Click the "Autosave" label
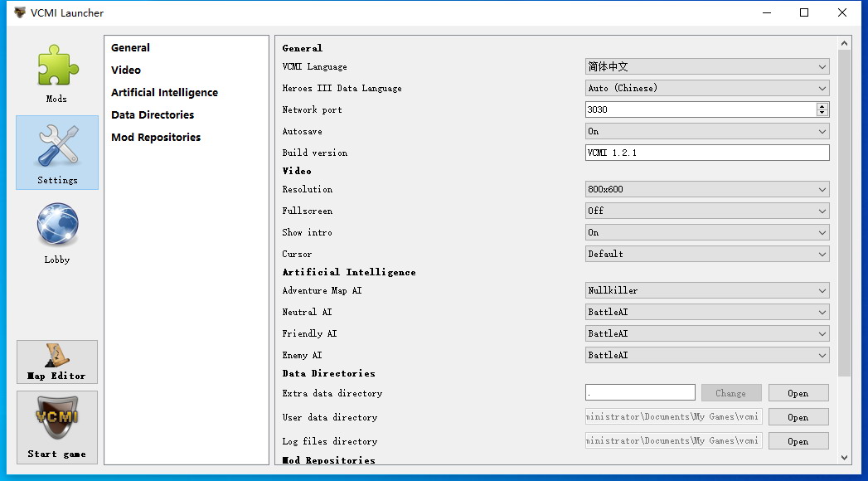868x481 pixels. (302, 131)
